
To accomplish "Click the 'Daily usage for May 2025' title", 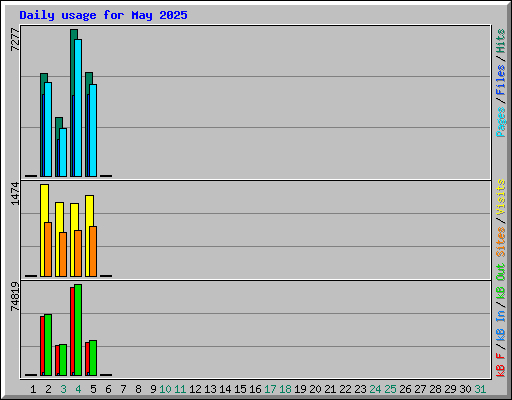I will [103, 15].
